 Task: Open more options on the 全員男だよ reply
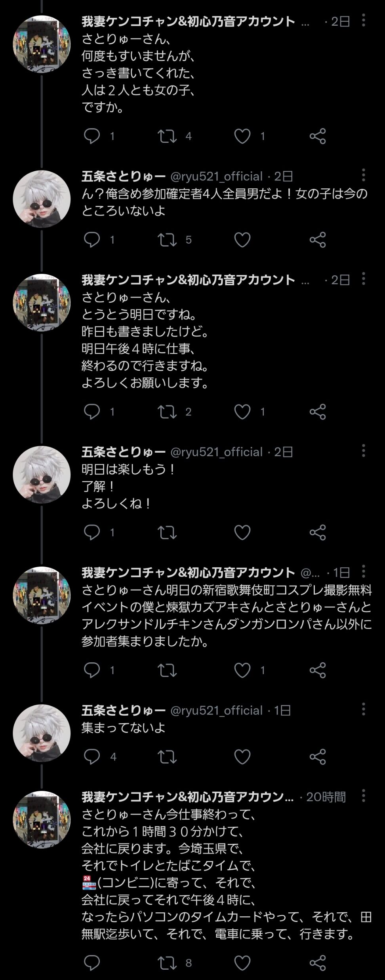click(x=363, y=175)
